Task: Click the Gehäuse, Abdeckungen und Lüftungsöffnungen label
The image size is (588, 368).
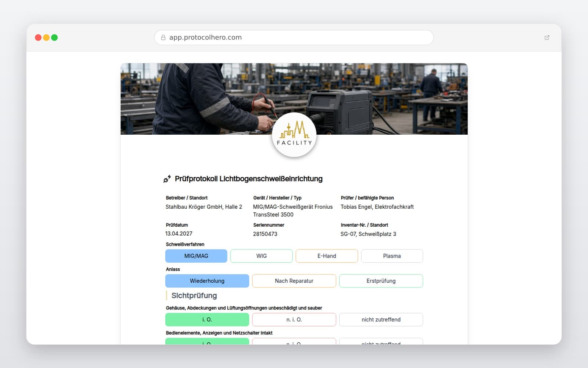Action: pyautogui.click(x=244, y=308)
